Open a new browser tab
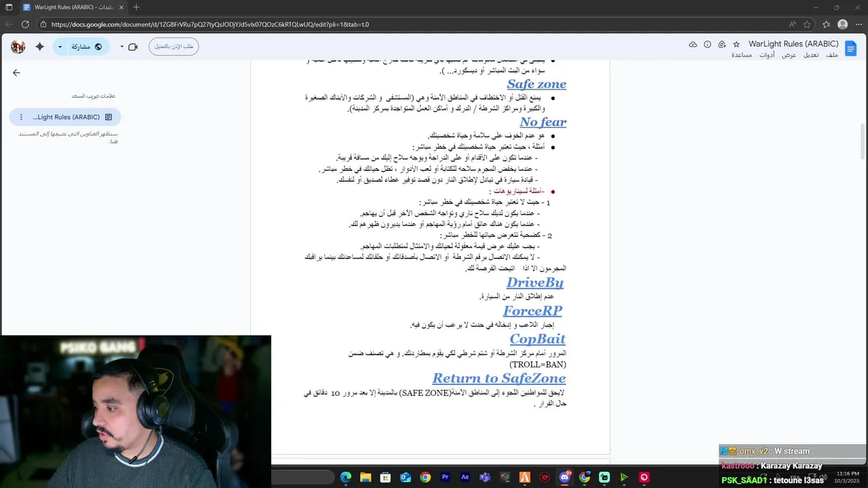Viewport: 868px width, 488px height. [136, 7]
